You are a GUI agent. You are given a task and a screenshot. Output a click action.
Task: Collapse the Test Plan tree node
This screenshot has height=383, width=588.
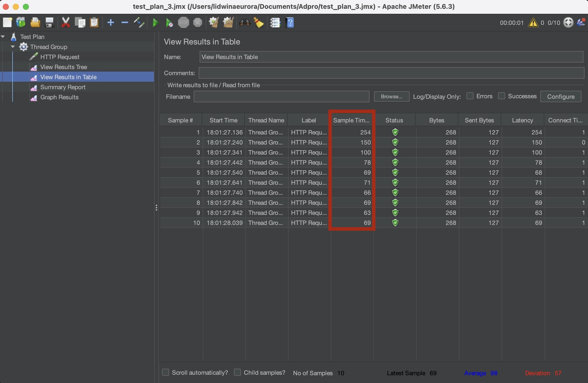point(3,37)
